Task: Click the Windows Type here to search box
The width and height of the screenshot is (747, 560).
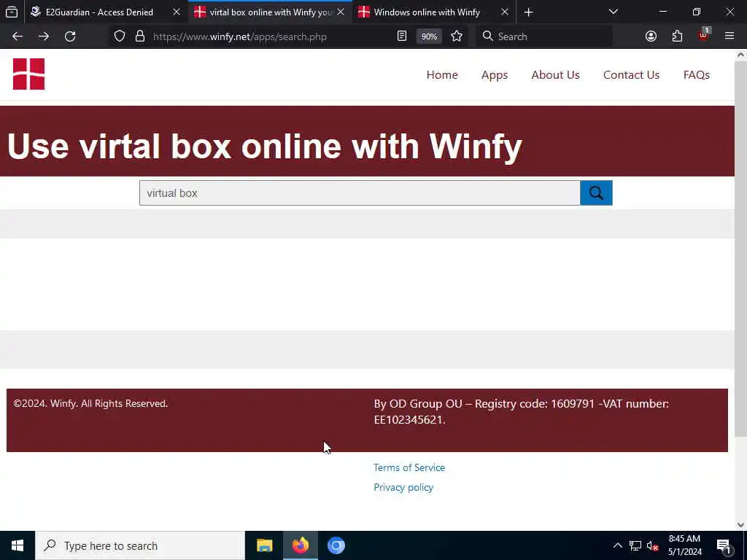Action: point(140,545)
